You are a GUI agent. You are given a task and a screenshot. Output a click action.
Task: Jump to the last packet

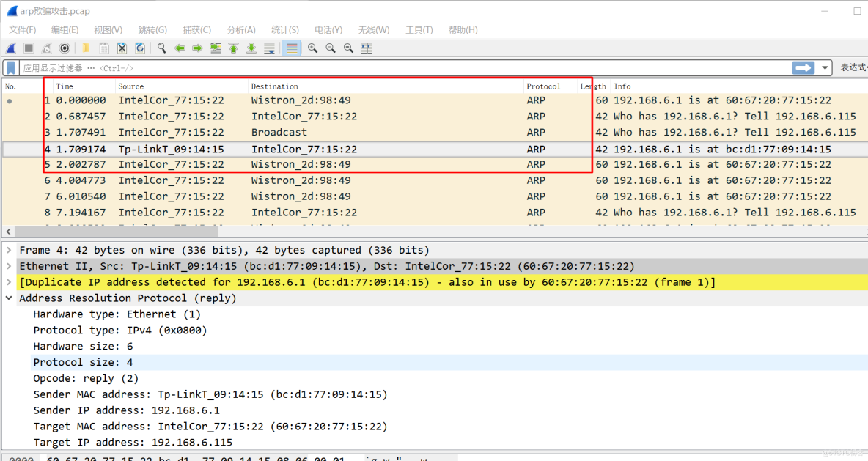coord(251,48)
